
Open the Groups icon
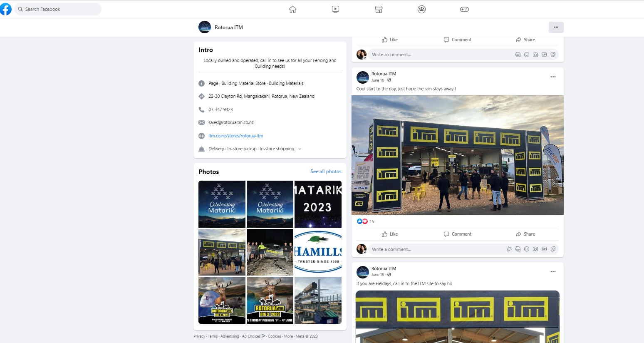tap(421, 9)
